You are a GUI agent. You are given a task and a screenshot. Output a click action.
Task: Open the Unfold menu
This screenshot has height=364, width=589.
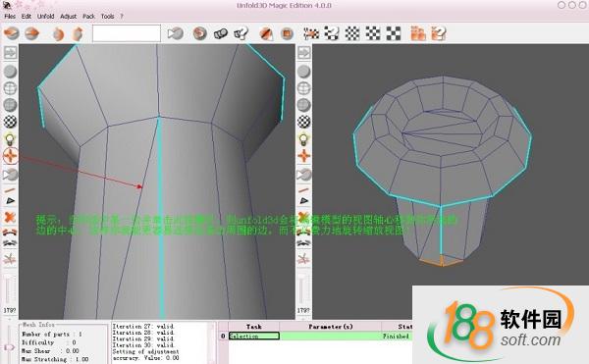(x=46, y=16)
